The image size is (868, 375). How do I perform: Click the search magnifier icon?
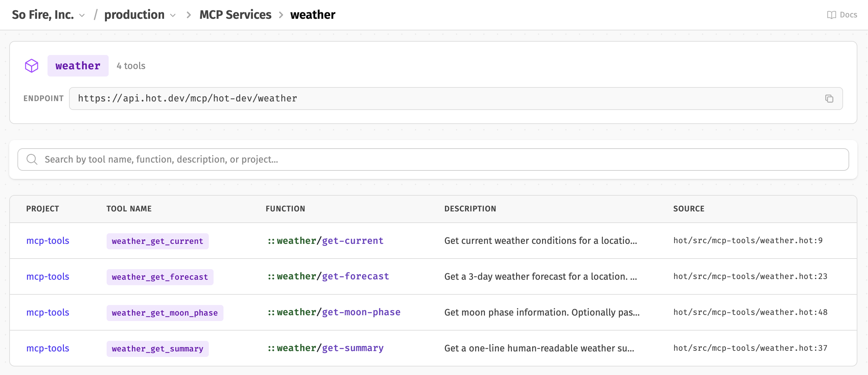click(32, 159)
